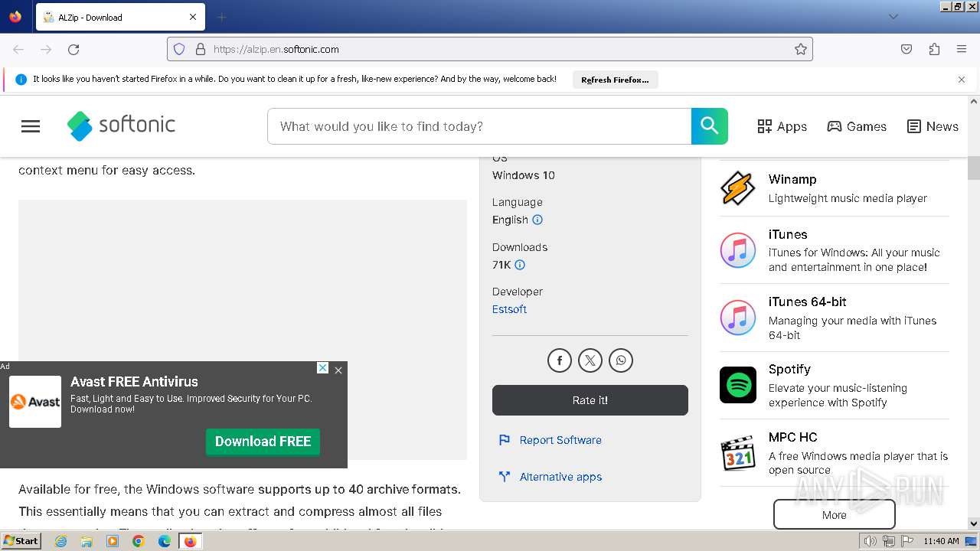Launch Internet Explorer from taskbar
Viewport: 980px width, 551px height.
pos(61,541)
